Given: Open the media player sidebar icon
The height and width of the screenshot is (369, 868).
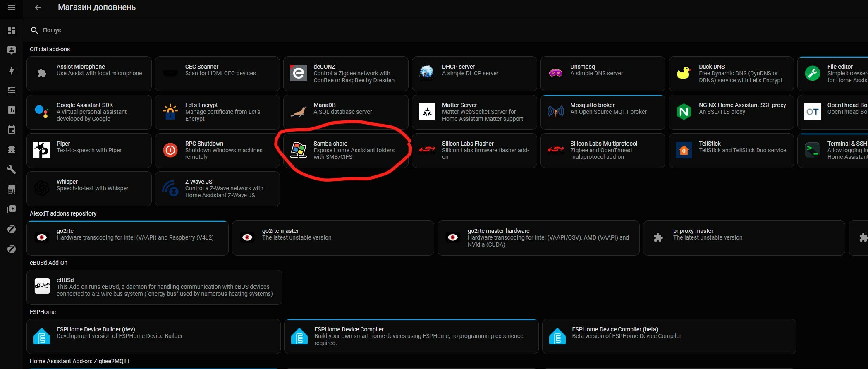Looking at the screenshot, I should [12, 209].
